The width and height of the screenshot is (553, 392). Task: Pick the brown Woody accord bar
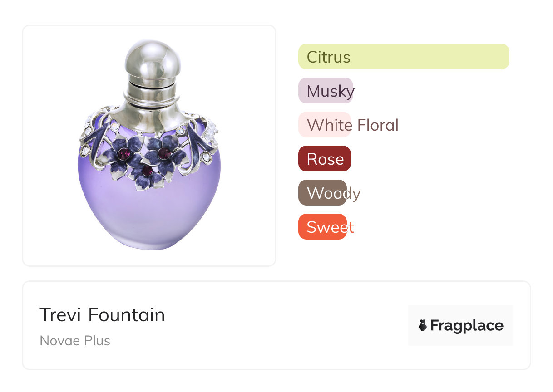pos(322,193)
